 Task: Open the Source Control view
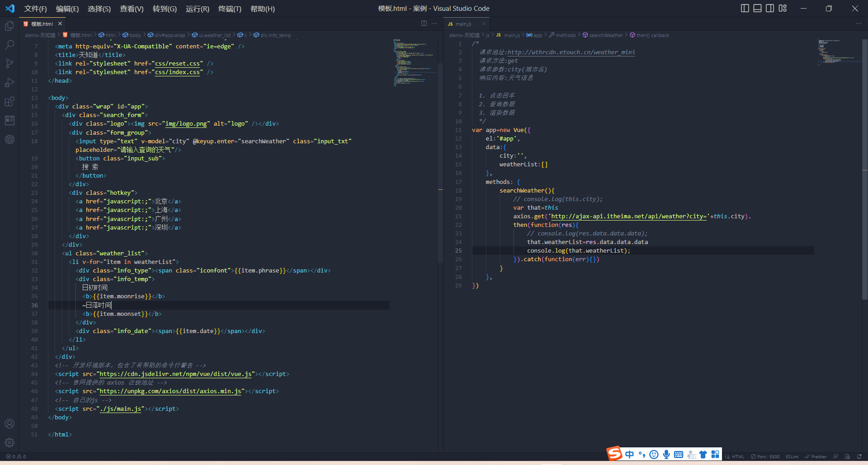[x=9, y=63]
